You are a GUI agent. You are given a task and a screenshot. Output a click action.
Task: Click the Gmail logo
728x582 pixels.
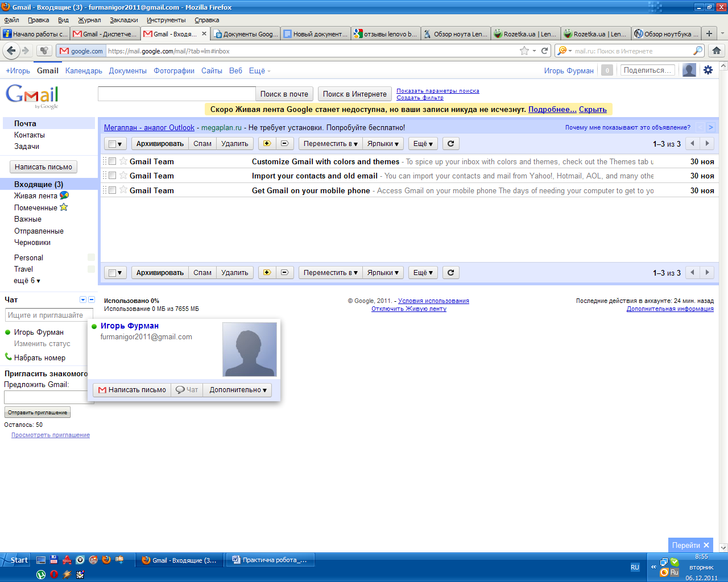32,95
